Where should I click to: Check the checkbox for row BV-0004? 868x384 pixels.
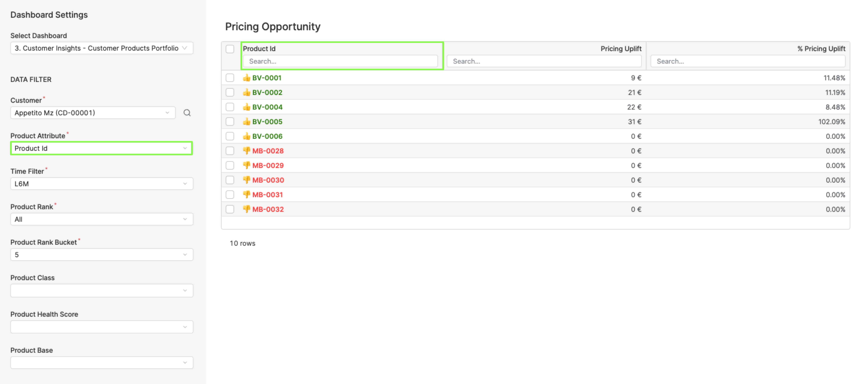230,107
